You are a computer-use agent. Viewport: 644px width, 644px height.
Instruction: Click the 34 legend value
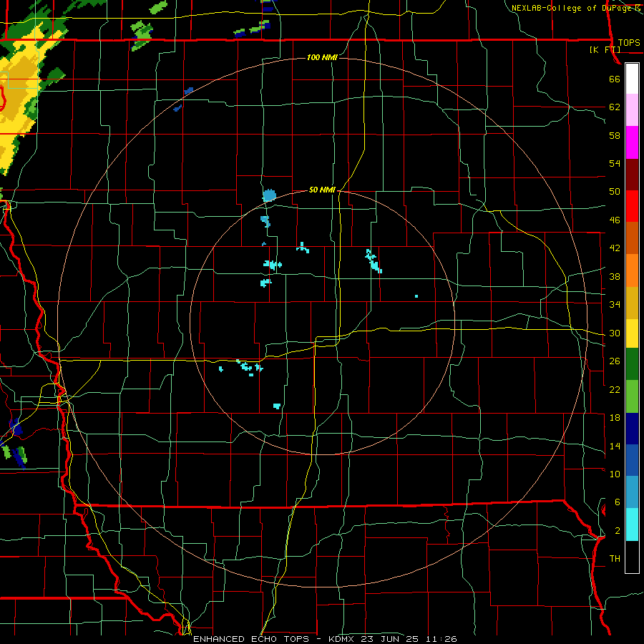(x=615, y=305)
